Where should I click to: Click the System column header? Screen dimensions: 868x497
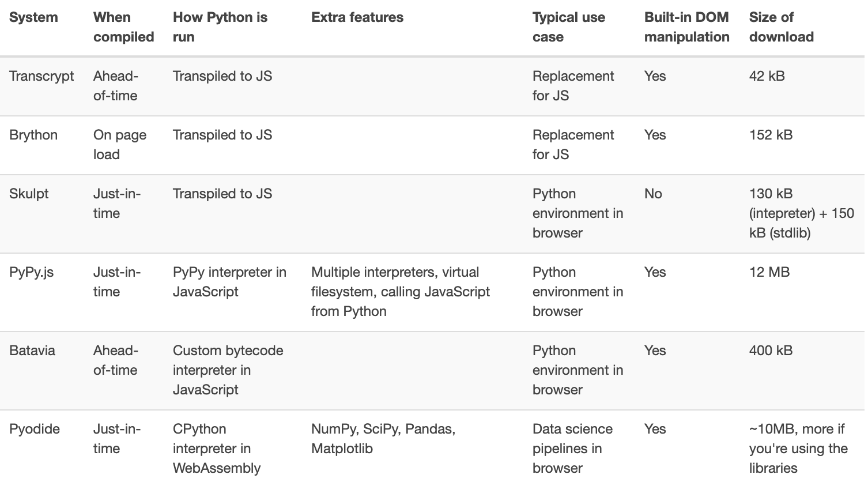point(33,17)
